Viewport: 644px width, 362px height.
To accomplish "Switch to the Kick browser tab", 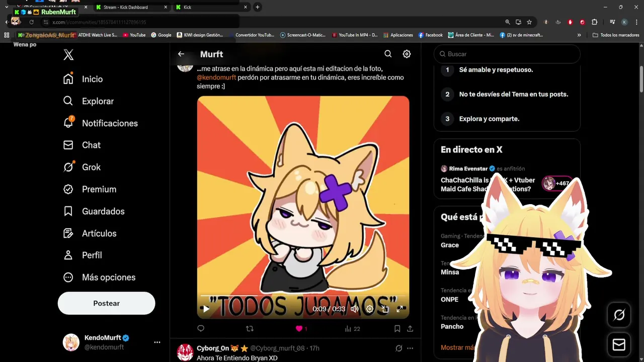I will click(x=211, y=7).
